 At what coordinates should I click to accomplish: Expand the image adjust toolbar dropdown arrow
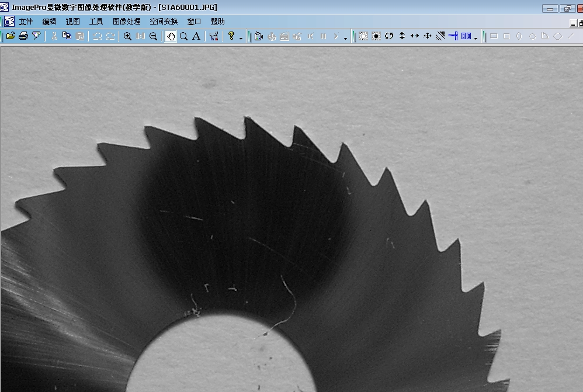476,38
